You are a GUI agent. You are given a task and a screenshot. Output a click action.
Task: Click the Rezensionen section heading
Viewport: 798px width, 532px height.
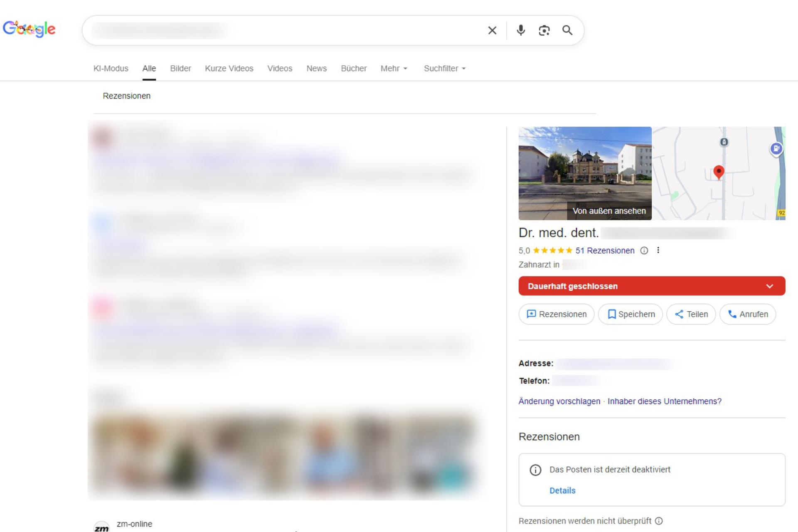(549, 437)
